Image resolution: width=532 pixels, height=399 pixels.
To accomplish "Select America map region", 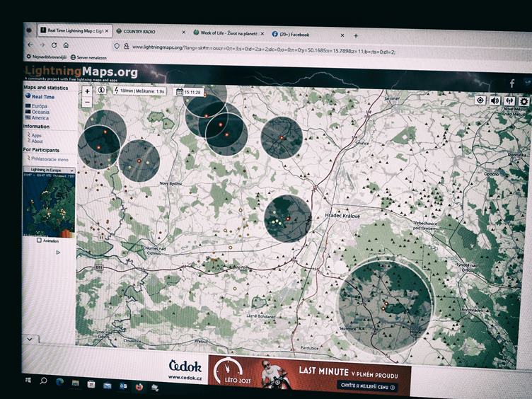I will tap(40, 117).
